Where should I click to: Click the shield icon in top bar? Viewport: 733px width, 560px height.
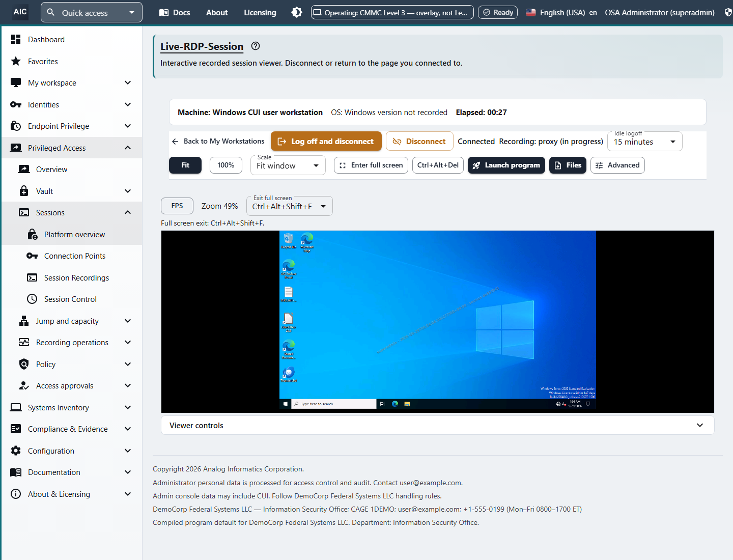click(728, 12)
